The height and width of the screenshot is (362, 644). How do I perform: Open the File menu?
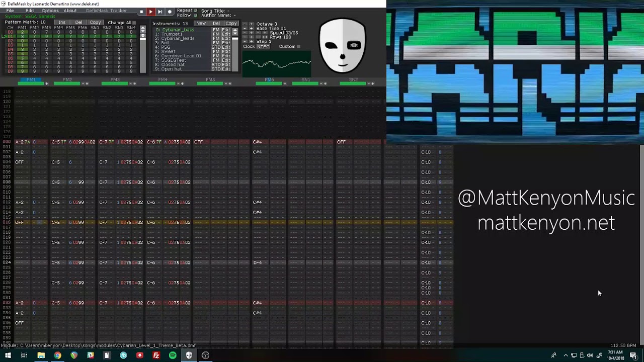(x=10, y=11)
